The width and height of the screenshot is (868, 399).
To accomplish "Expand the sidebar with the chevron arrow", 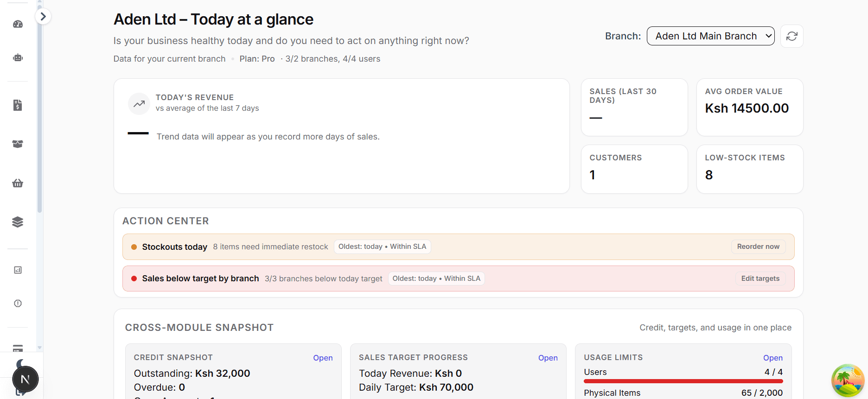I will pyautogui.click(x=43, y=17).
